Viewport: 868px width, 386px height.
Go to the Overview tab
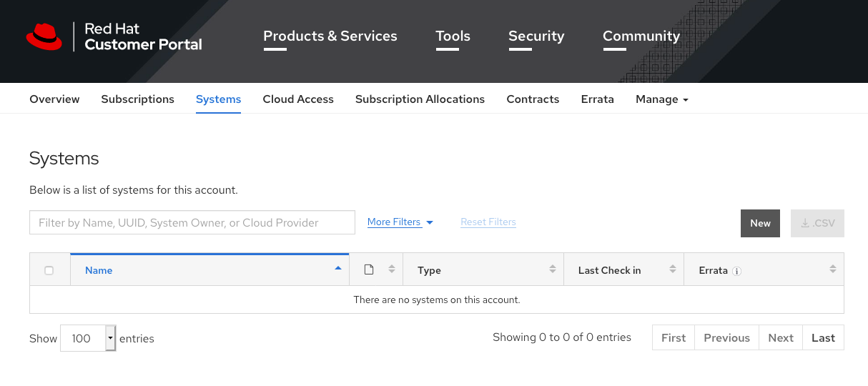tap(54, 99)
